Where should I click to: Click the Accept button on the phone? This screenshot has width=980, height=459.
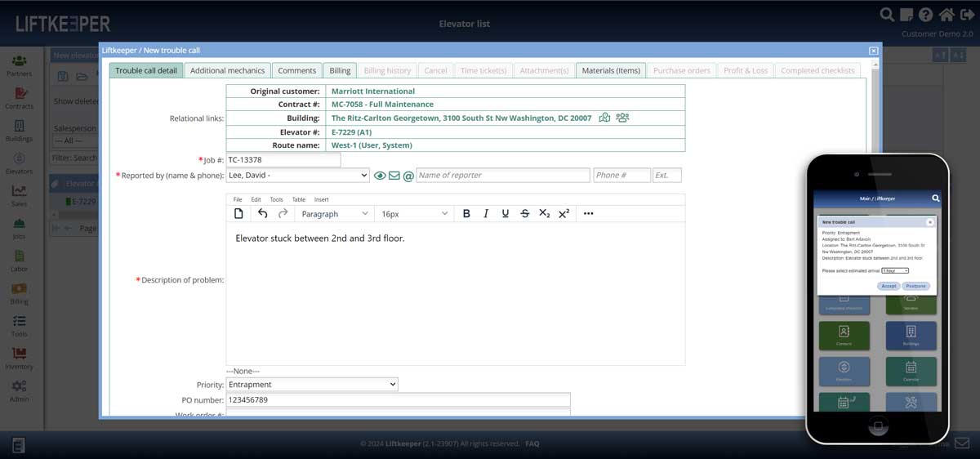(889, 286)
